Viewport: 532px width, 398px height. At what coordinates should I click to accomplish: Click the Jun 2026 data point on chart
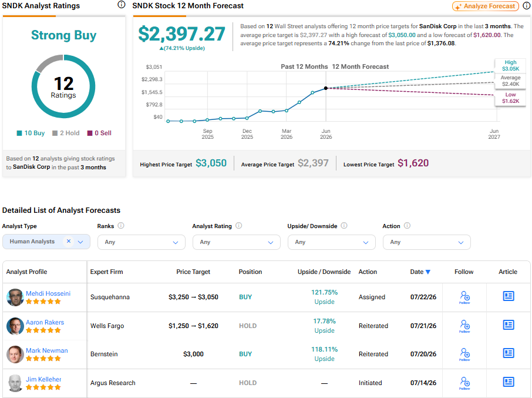point(326,88)
